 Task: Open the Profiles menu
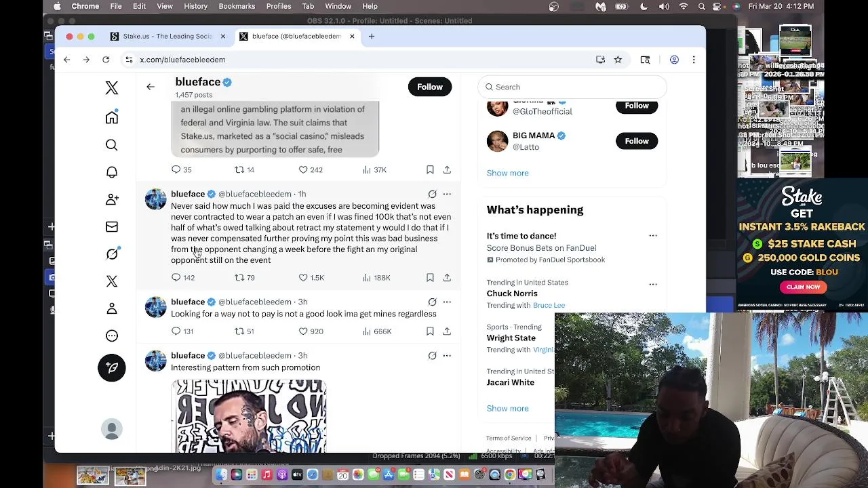(279, 6)
